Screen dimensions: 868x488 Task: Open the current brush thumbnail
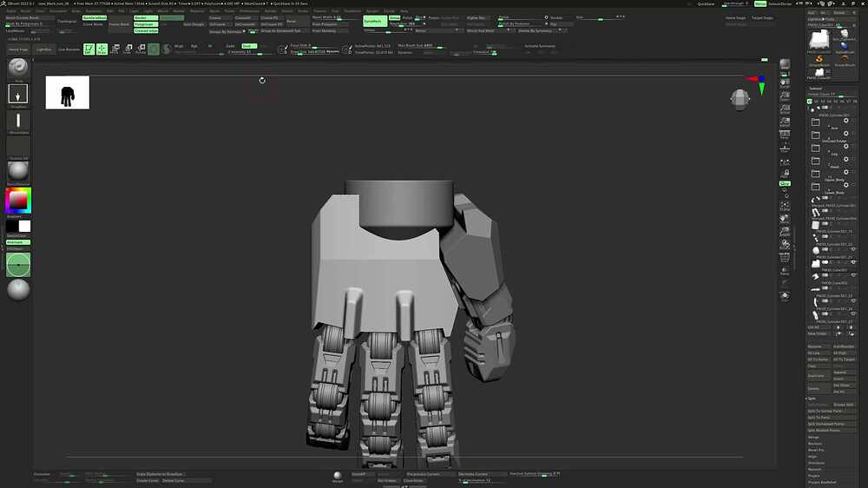click(18, 68)
